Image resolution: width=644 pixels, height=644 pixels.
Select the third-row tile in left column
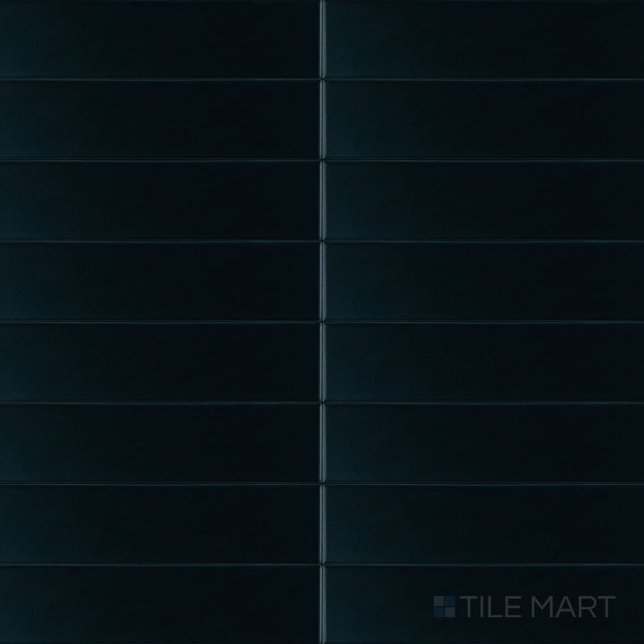click(159, 200)
